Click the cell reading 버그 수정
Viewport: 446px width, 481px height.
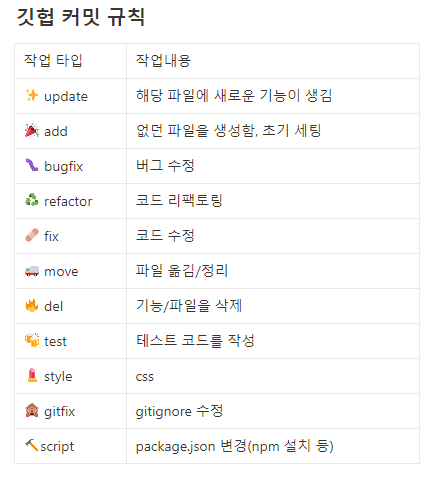click(x=273, y=166)
